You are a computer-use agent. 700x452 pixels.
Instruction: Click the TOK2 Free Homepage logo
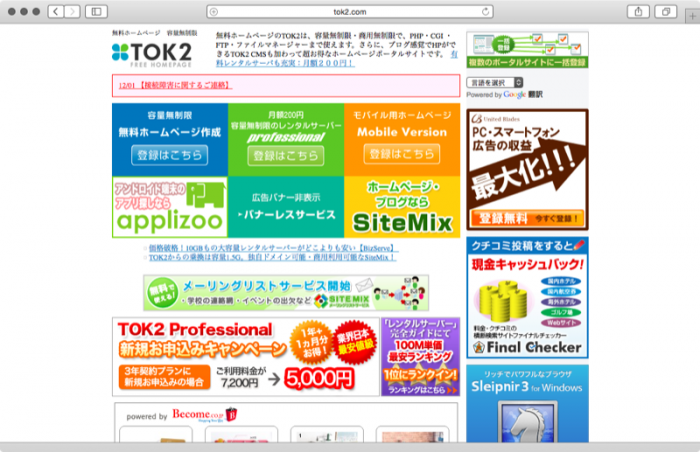pos(152,54)
